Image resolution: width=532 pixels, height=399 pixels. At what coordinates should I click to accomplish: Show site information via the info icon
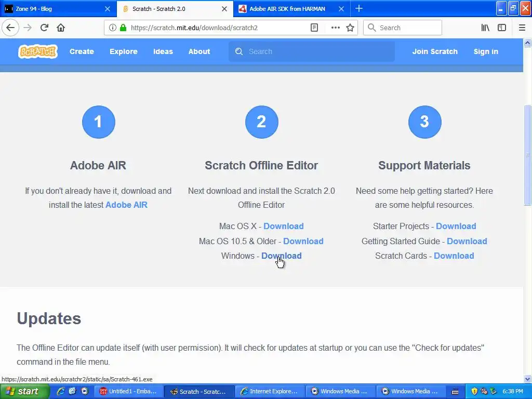[113, 28]
